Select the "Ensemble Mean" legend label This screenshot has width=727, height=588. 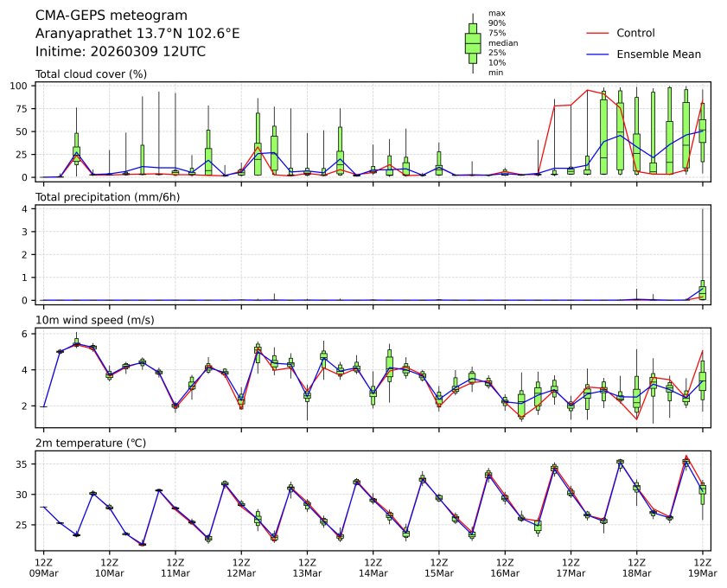[659, 54]
